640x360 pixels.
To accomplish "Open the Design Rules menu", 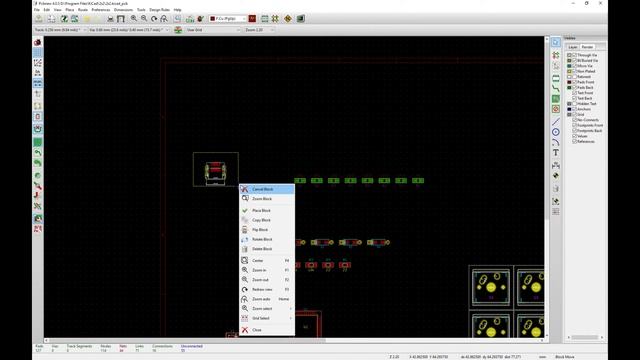I will click(x=160, y=9).
